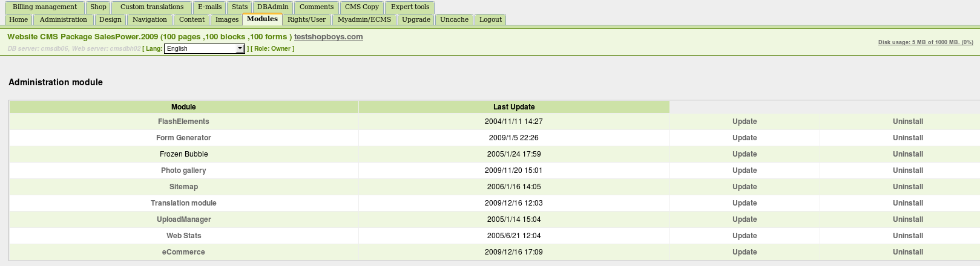Open the Billing management tab

click(45, 7)
